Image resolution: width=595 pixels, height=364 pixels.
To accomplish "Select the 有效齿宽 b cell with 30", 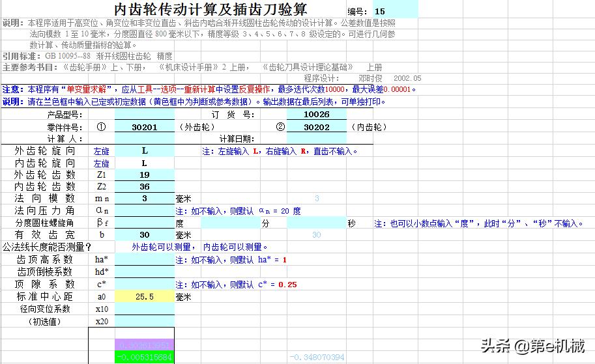I will pos(145,235).
